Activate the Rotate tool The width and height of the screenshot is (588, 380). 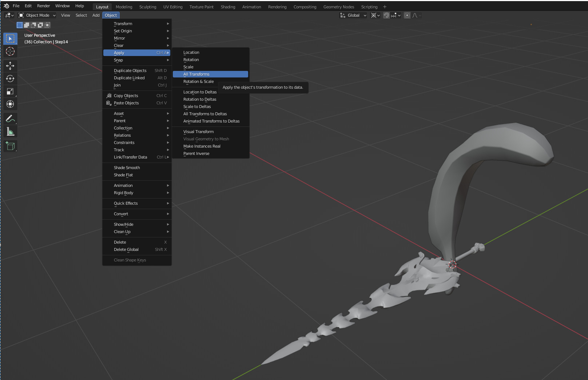10,79
